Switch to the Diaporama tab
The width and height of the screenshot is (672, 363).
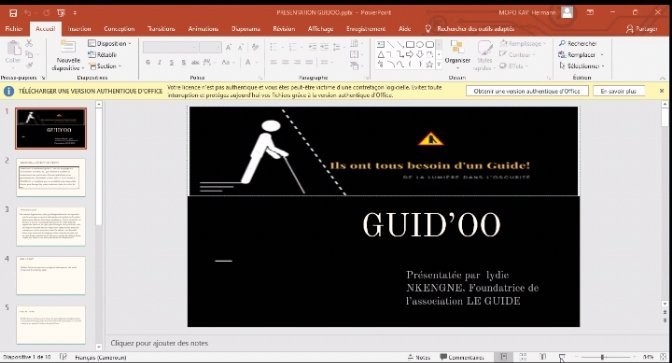click(x=246, y=29)
